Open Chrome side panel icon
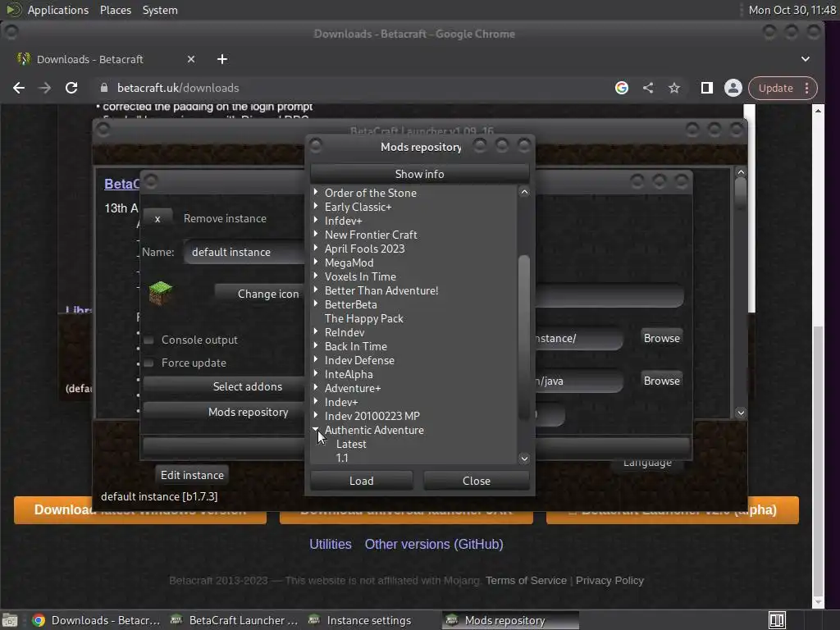Image resolution: width=840 pixels, height=630 pixels. [x=706, y=88]
